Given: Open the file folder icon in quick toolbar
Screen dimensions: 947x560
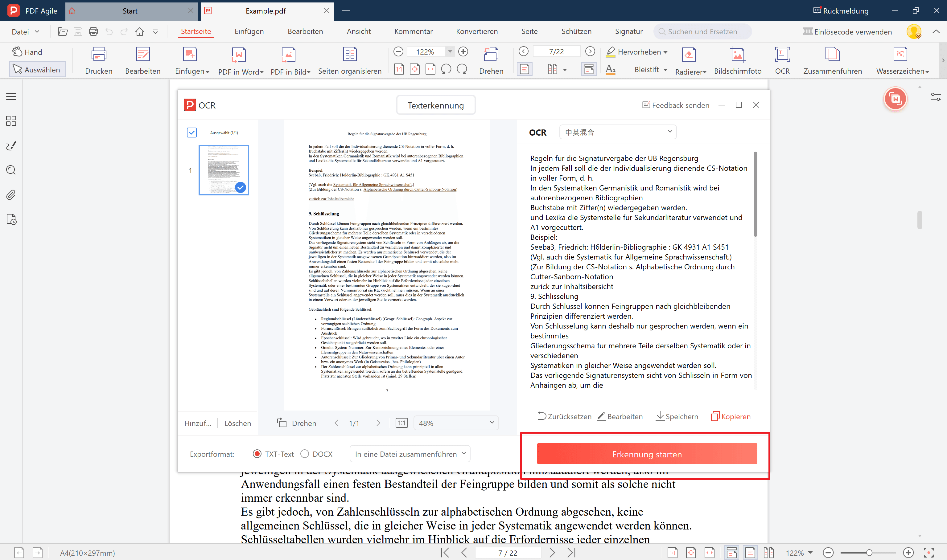Looking at the screenshot, I should pyautogui.click(x=63, y=32).
